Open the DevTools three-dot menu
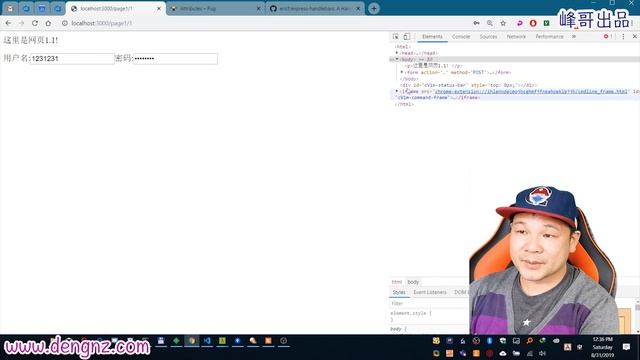640x360 pixels. pos(623,37)
